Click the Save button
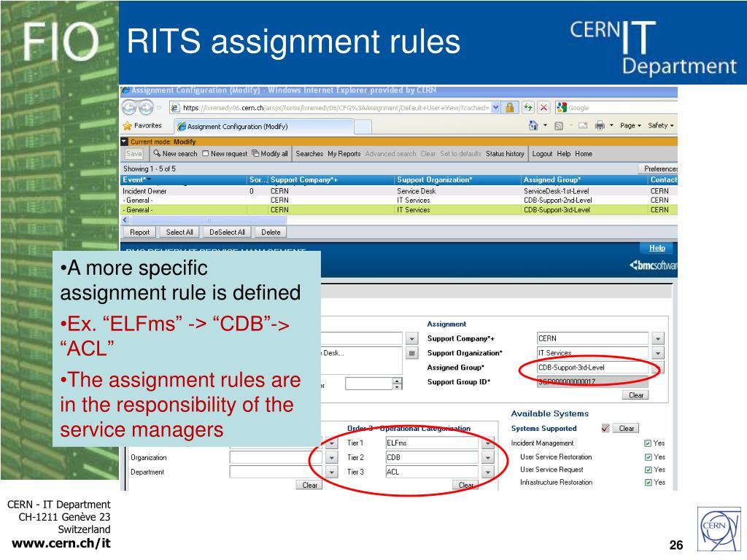This screenshot has height=560, width=747. (134, 154)
